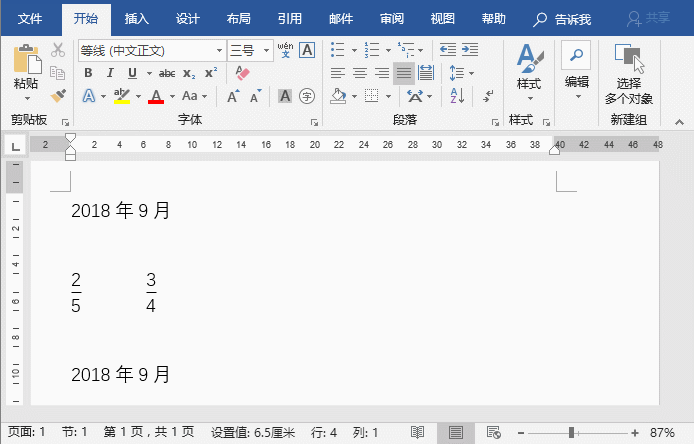Image resolution: width=694 pixels, height=444 pixels.
Task: Apply yellow text highlight color
Action: [x=122, y=96]
